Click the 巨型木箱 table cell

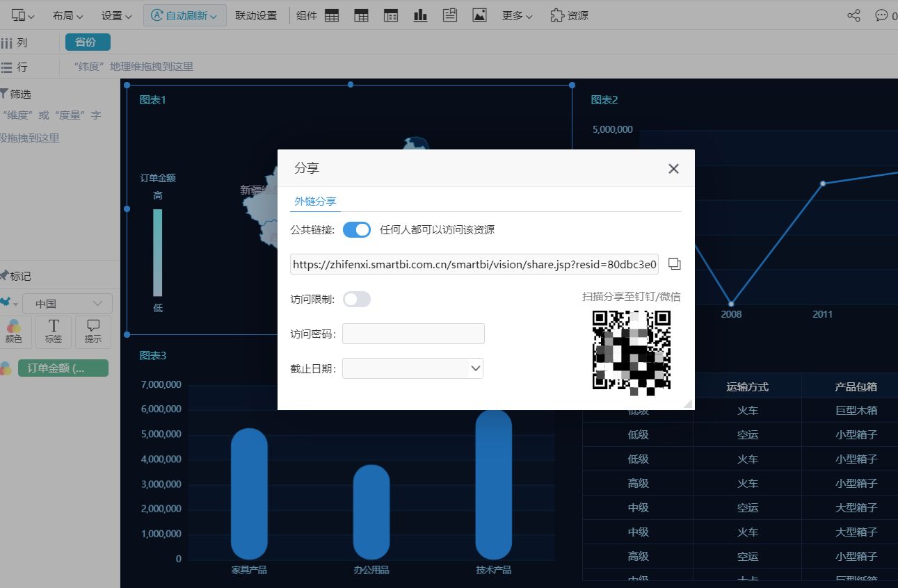[856, 411]
